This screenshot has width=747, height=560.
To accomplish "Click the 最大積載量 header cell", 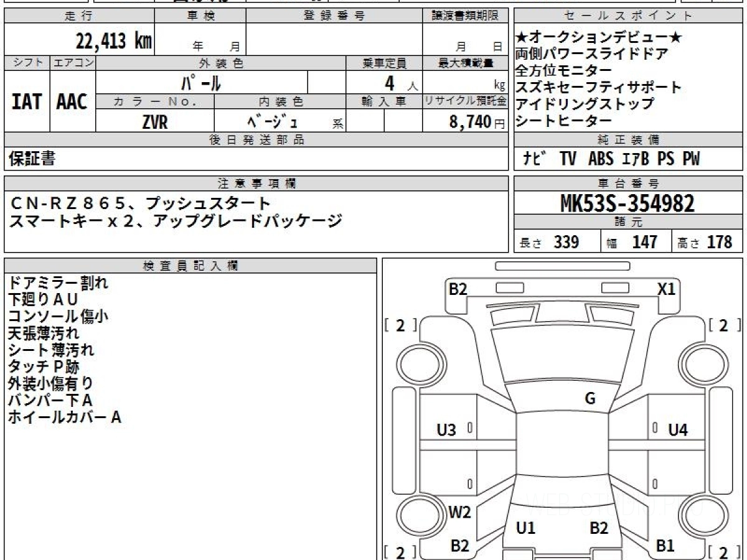I will click(x=466, y=63).
